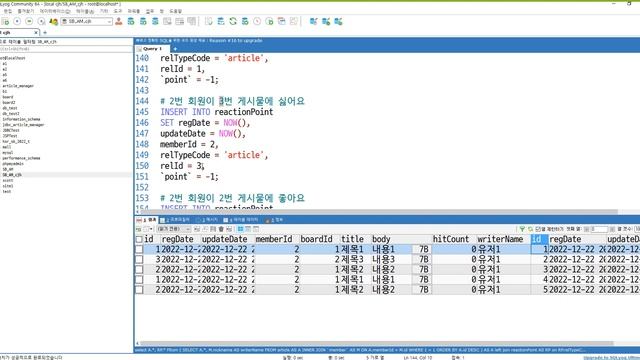Click the red clock scheduler toolbar icon
This screenshot has width=640, height=360.
[x=257, y=21]
